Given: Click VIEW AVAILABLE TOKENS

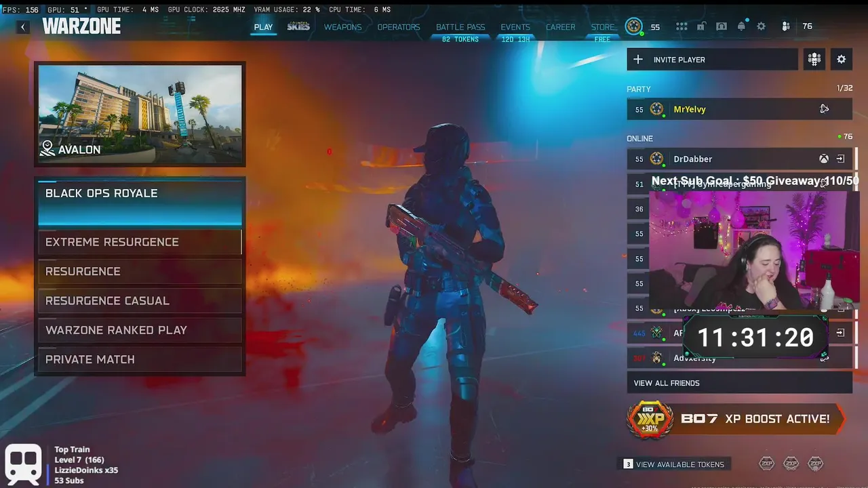Looking at the screenshot, I should [x=674, y=464].
